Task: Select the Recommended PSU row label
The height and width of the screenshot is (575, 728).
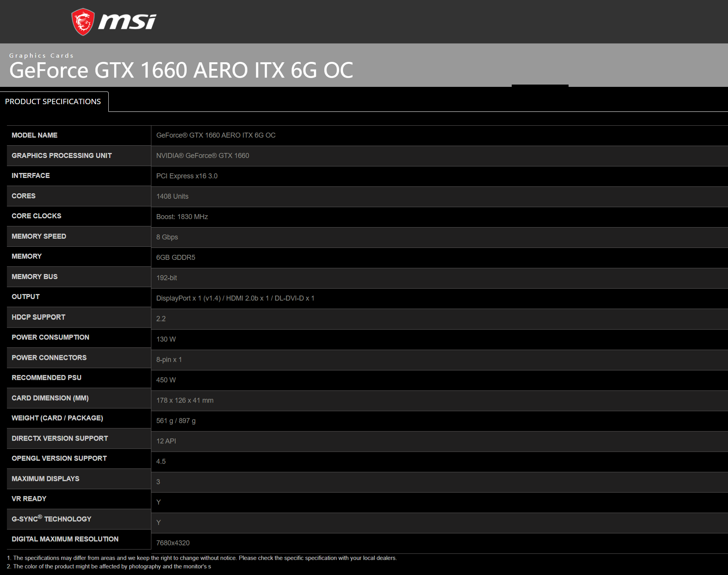Action: click(46, 377)
